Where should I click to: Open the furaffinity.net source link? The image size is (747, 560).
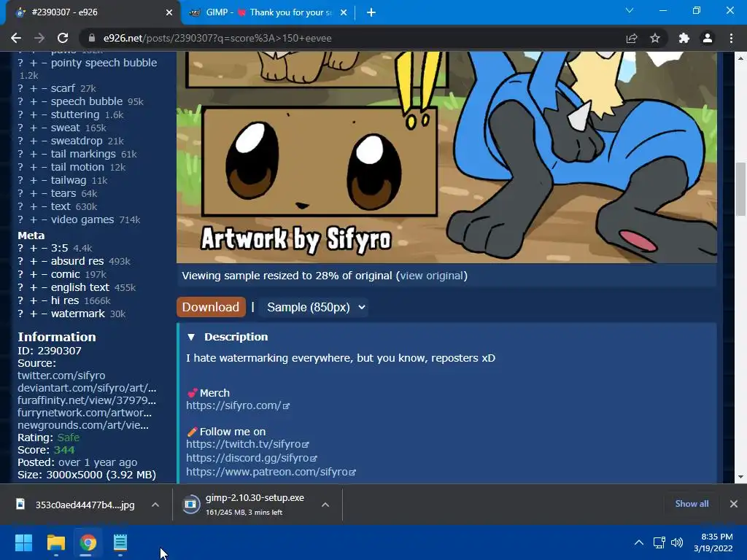point(87,400)
